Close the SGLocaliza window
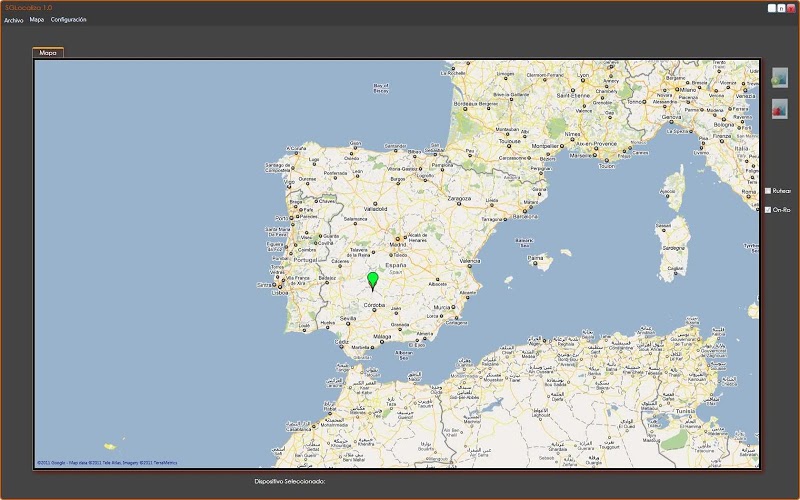The height and width of the screenshot is (500, 800). [791, 8]
